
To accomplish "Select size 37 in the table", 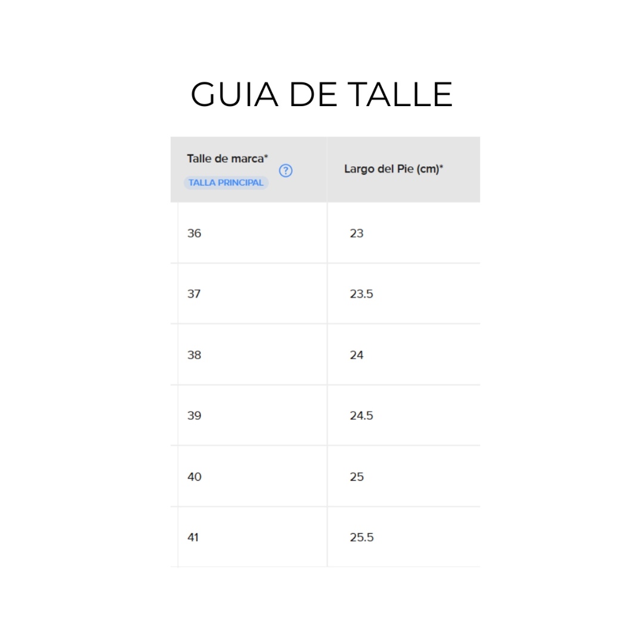I will [x=194, y=293].
